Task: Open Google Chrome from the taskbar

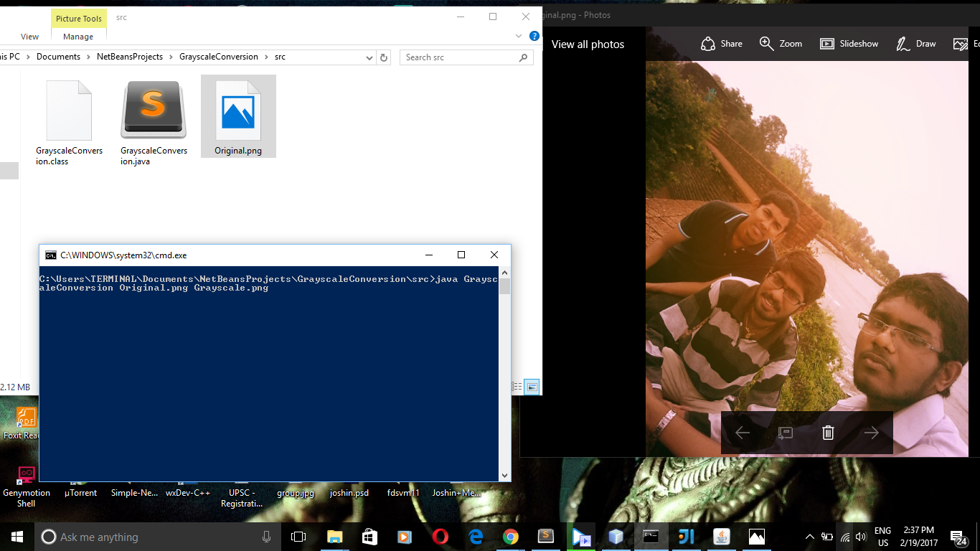Action: point(511,537)
